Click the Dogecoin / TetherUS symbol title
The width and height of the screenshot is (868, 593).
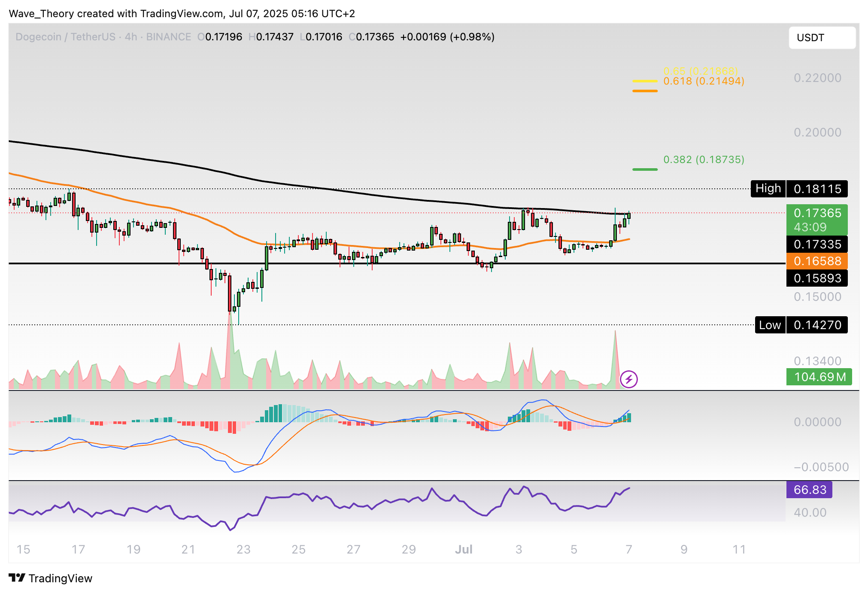65,37
